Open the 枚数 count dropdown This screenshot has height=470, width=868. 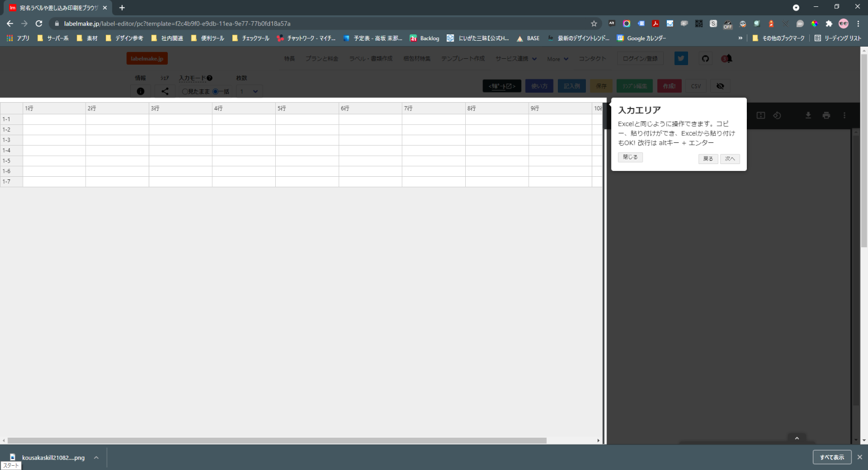tap(249, 92)
